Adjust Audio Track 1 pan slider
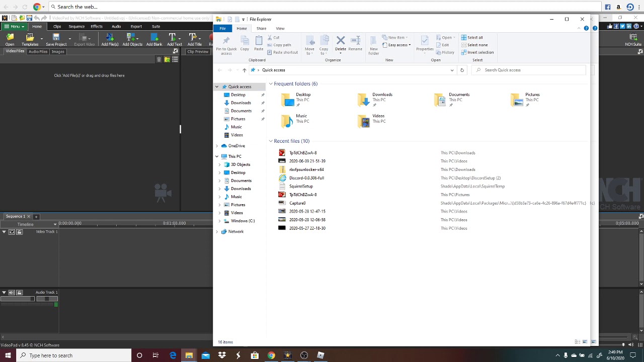The height and width of the screenshot is (362, 644). [x=47, y=299]
